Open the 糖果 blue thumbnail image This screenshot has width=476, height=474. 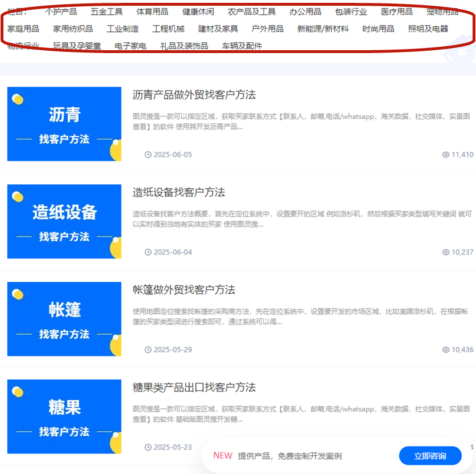coord(64,416)
